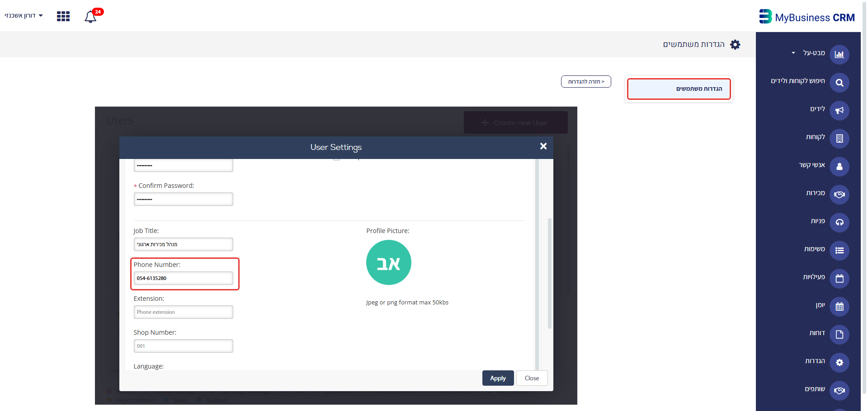This screenshot has height=411, width=868.
Task: Open the פניות headset icon
Action: pos(840,223)
